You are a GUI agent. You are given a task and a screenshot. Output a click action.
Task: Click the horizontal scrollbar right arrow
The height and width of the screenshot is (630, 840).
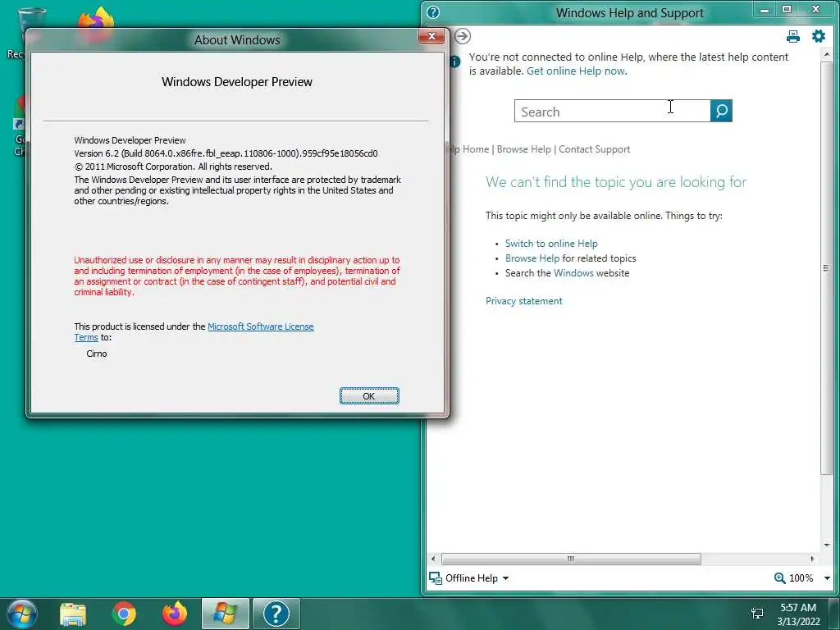pyautogui.click(x=813, y=559)
